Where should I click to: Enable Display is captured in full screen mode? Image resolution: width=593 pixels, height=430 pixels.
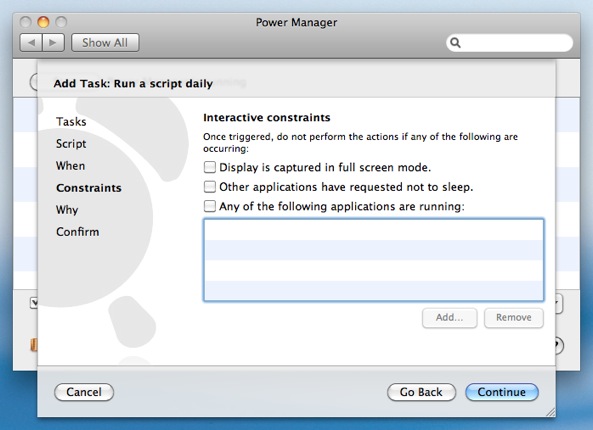coord(210,167)
